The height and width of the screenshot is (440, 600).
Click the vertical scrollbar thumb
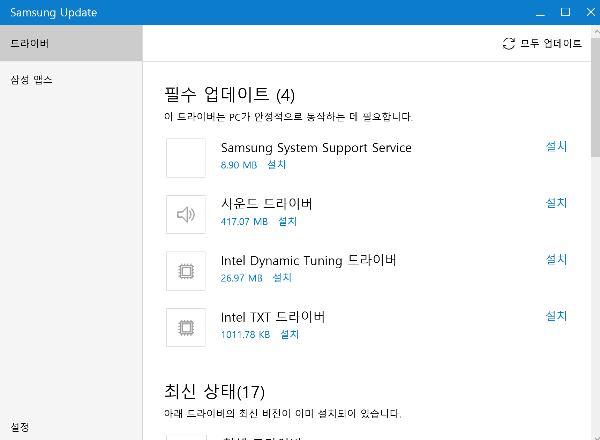595,97
